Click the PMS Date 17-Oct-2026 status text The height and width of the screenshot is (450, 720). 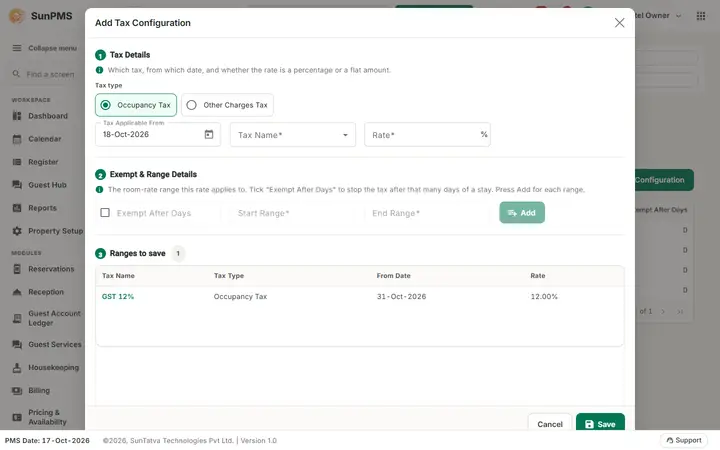tap(47, 440)
